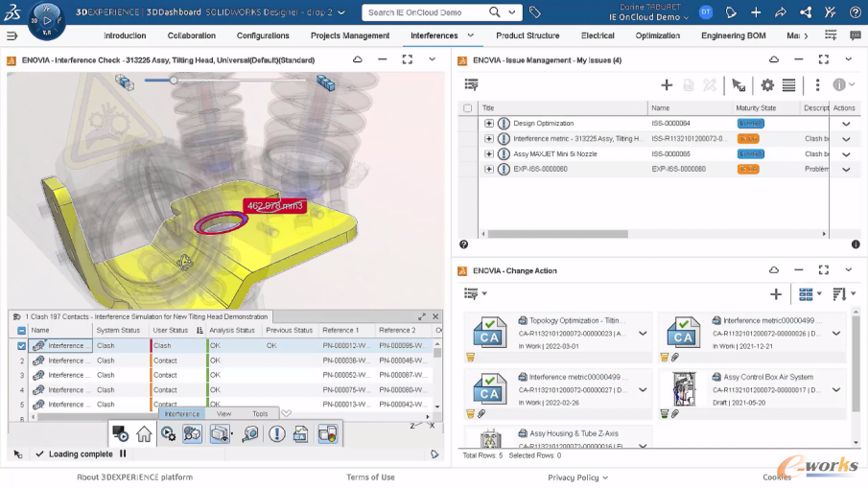Screen dimensions: 868x488
Task: Open the Assy Control Box Air System thumbnail
Action: pyautogui.click(x=684, y=389)
